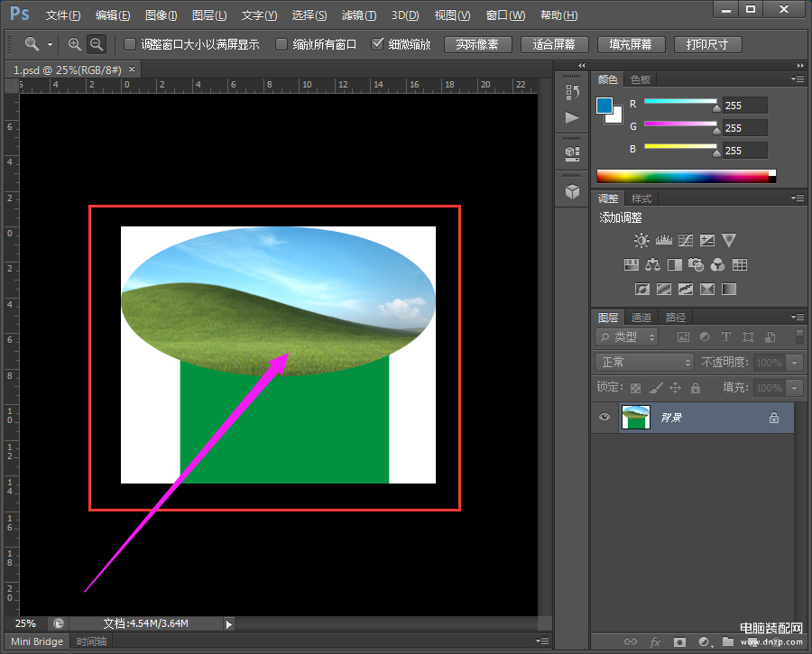Add a Selective Color adjustment icon
Screen dimensions: 812x654
point(707,289)
